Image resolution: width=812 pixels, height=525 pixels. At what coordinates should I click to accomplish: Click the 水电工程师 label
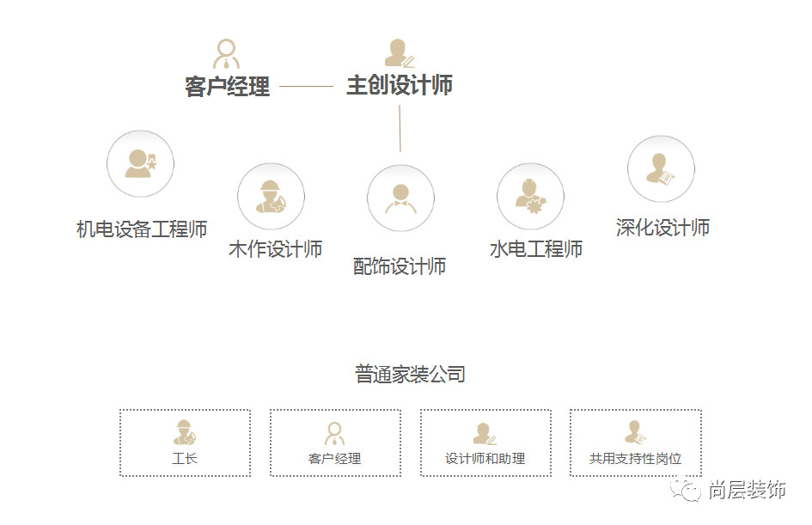click(x=536, y=249)
